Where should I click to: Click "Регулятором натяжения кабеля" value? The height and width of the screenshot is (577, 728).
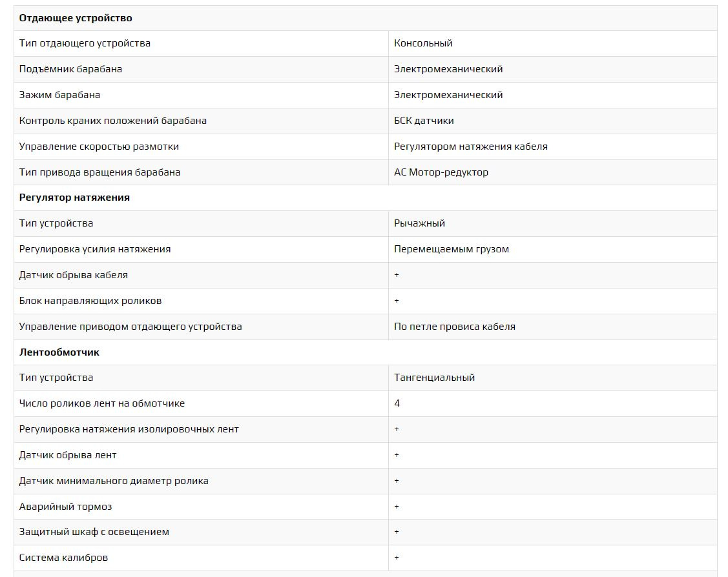(x=470, y=147)
